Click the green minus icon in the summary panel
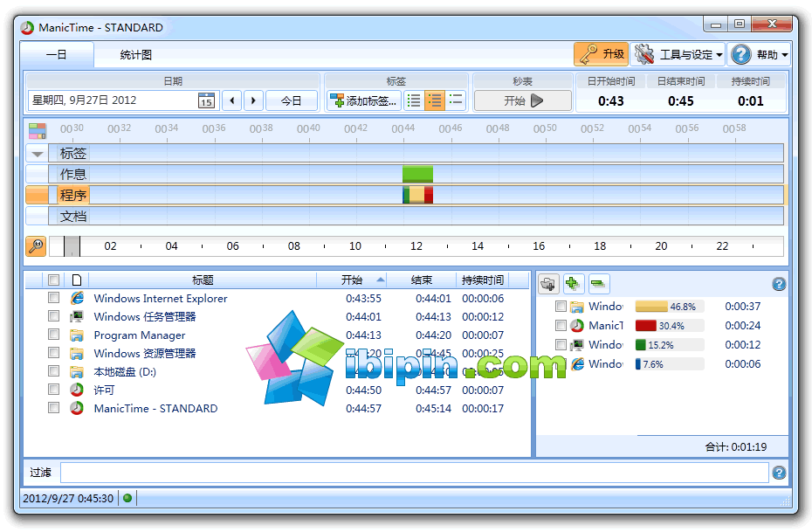This screenshot has width=812, height=532. click(599, 284)
